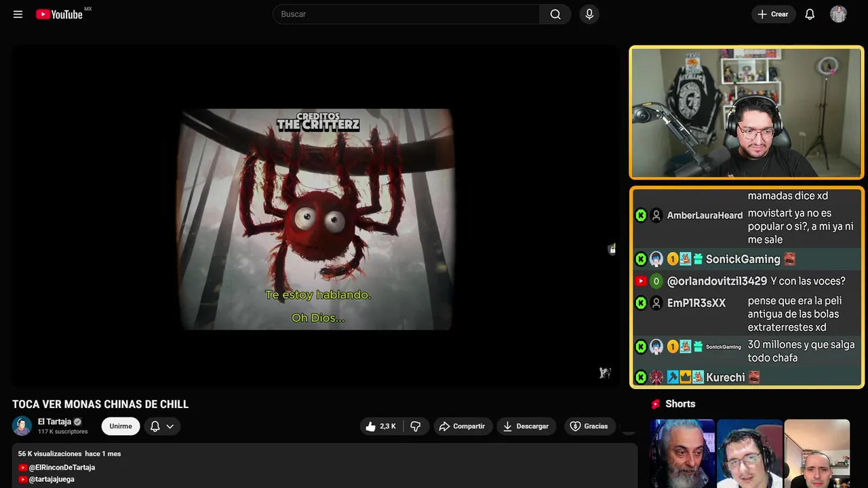Open the account avatar menu
This screenshot has width=868, height=488.
[838, 14]
